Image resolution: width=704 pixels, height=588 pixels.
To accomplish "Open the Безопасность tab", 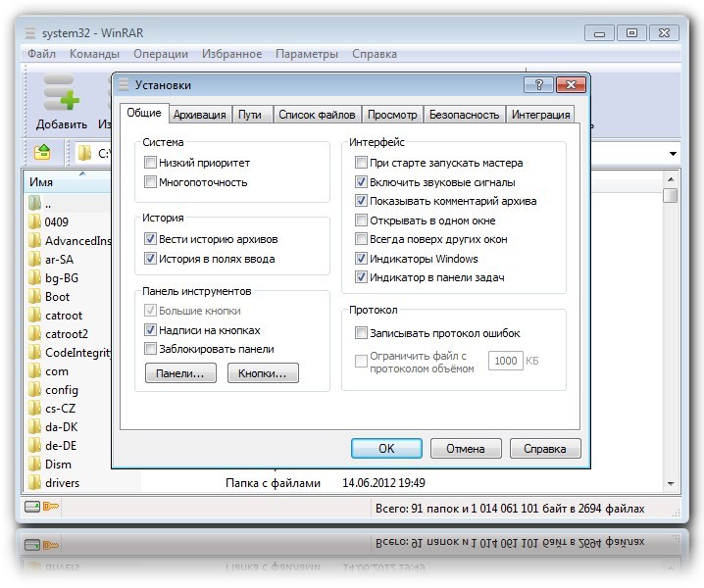I will click(464, 115).
